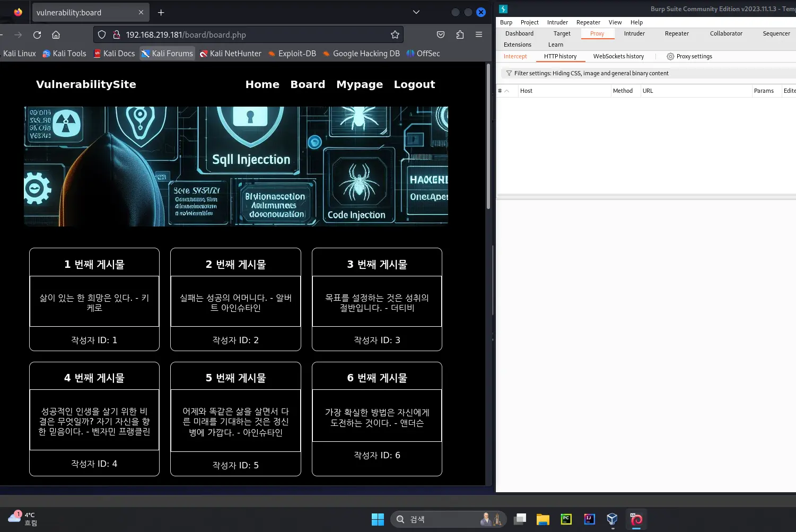Viewport: 796px width, 532px height.
Task: Open the Pocket save icon
Action: 441,35
